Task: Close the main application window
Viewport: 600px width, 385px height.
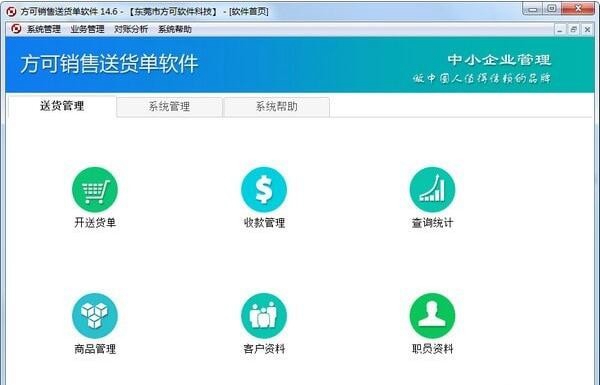Action: [x=578, y=9]
